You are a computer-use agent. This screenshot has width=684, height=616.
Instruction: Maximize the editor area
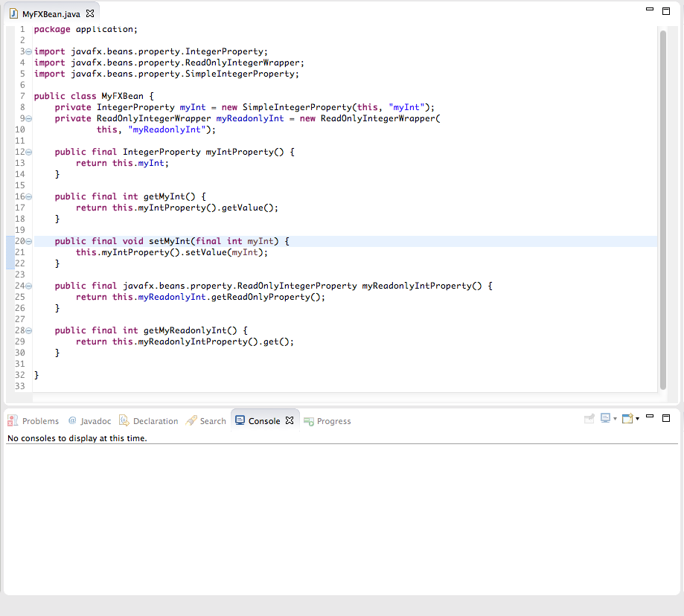click(666, 10)
